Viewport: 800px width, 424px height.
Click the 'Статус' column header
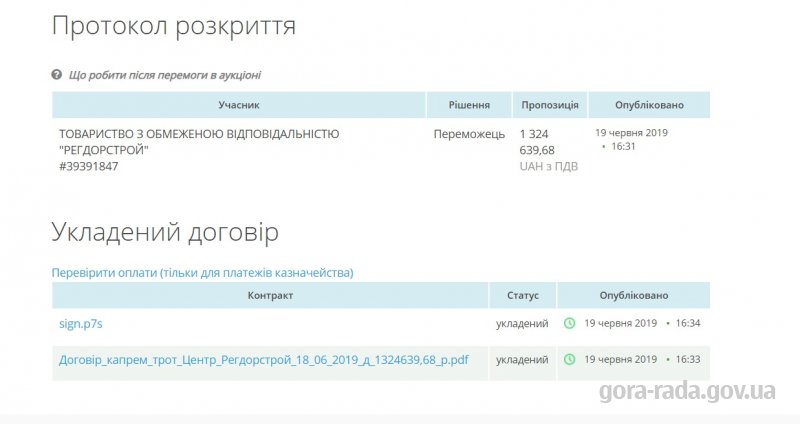point(523,295)
